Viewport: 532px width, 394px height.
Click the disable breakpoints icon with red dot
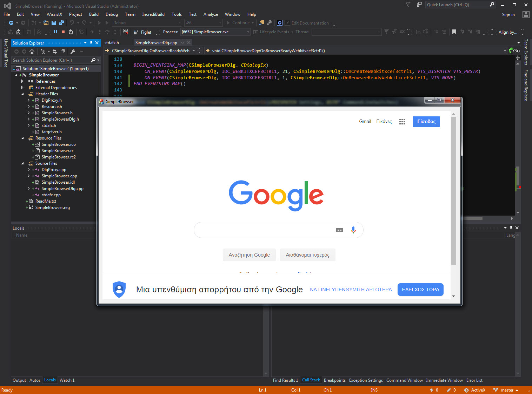click(126, 32)
